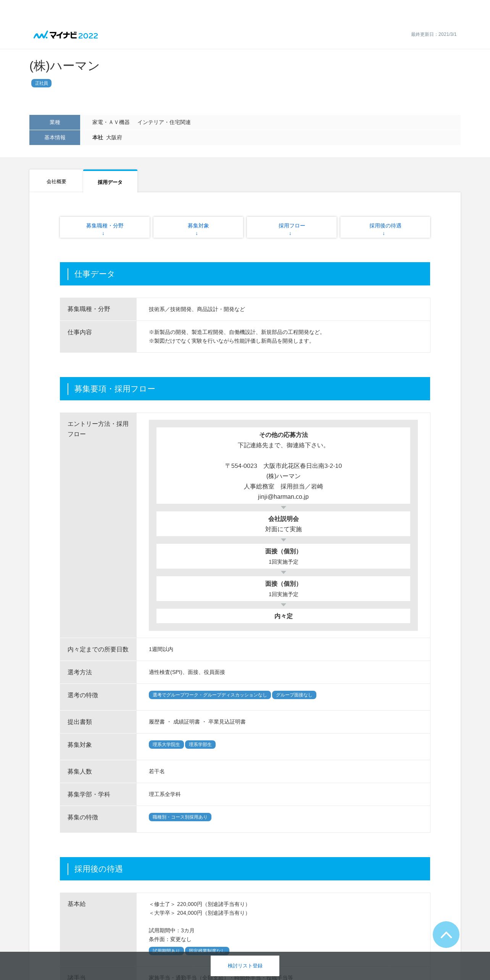Click the 若干名 value

pos(157,771)
